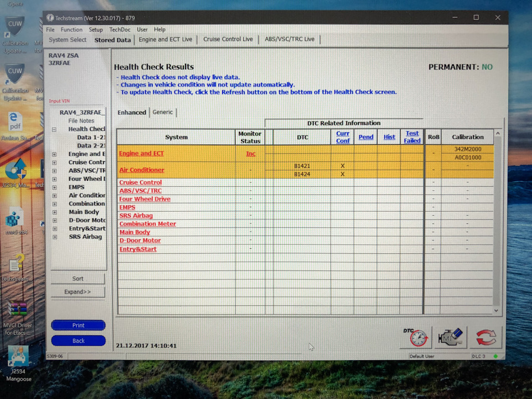Open Entry&Start system link
Image resolution: width=532 pixels, height=399 pixels.
[x=138, y=249]
